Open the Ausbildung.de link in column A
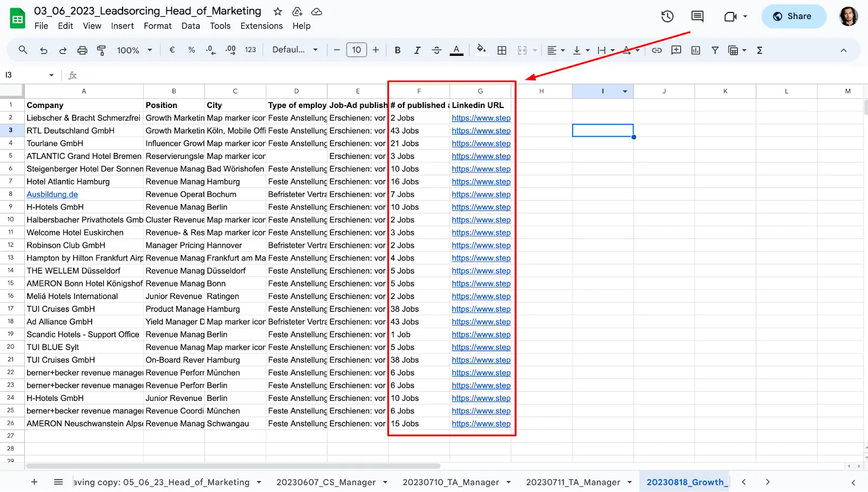868x492 pixels. click(52, 194)
